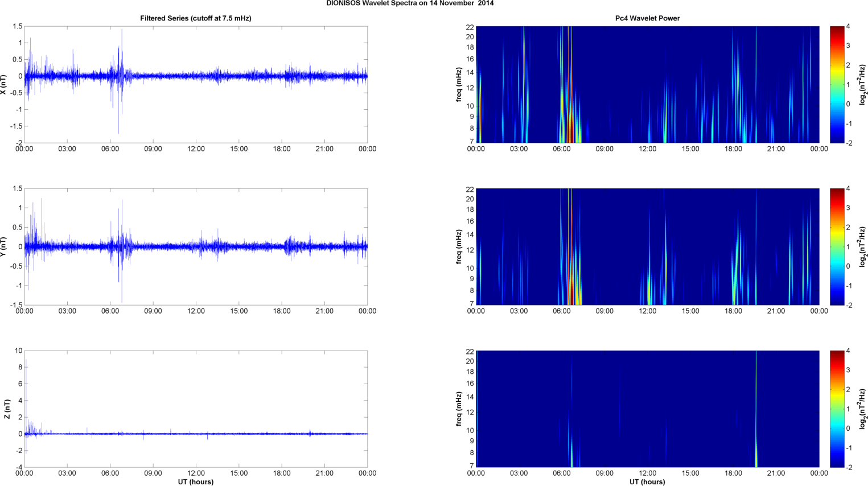Select the 'Filtered Series (cutoff at 7.5 mHz)' heading
Viewport: 868px width, 486px height.
196,18
